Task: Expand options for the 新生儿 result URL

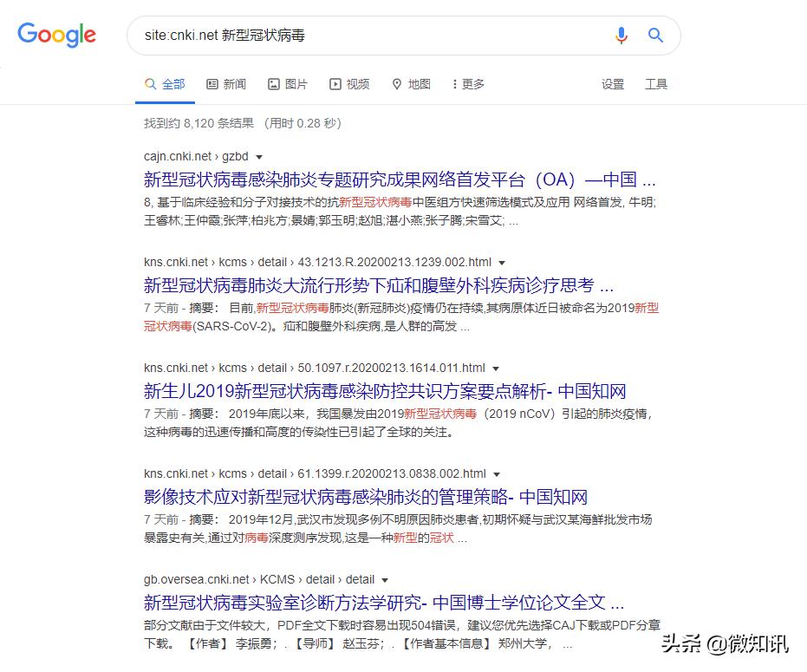Action: click(495, 368)
